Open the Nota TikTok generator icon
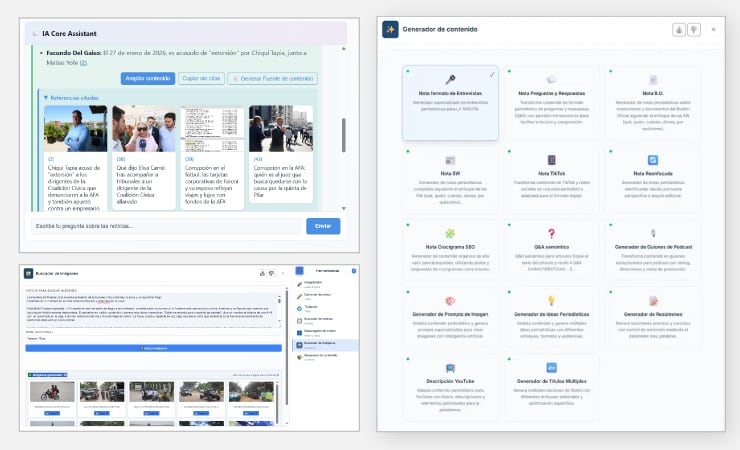 click(551, 160)
